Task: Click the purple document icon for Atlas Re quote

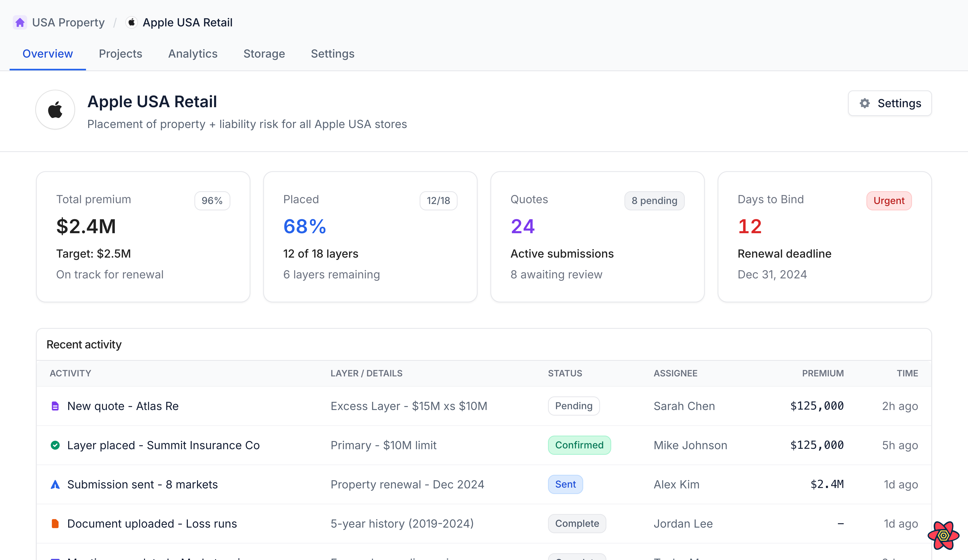Action: 55,406
